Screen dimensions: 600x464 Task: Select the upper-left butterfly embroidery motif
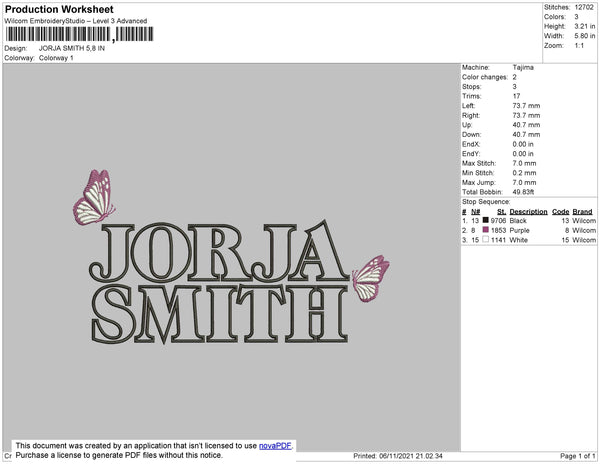94,197
